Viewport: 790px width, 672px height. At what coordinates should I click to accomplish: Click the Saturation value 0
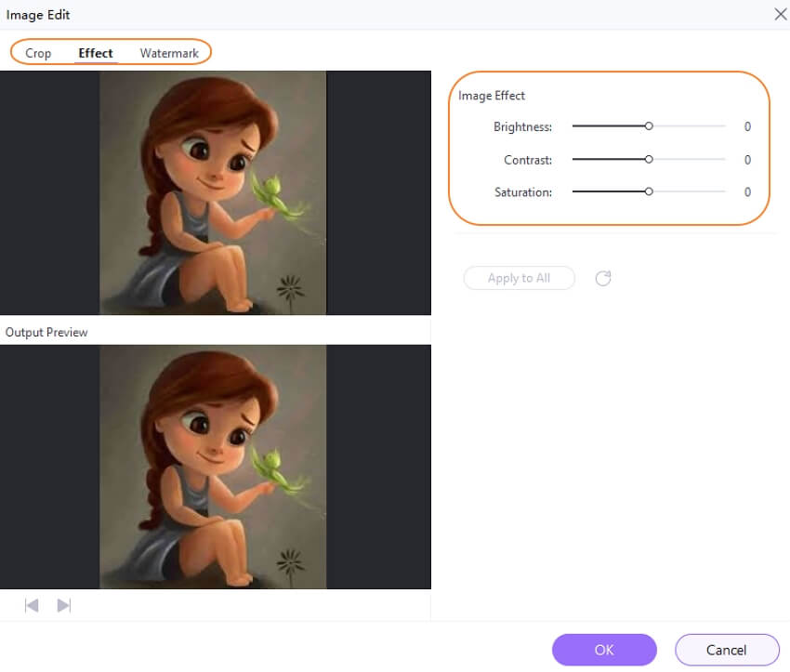point(747,191)
